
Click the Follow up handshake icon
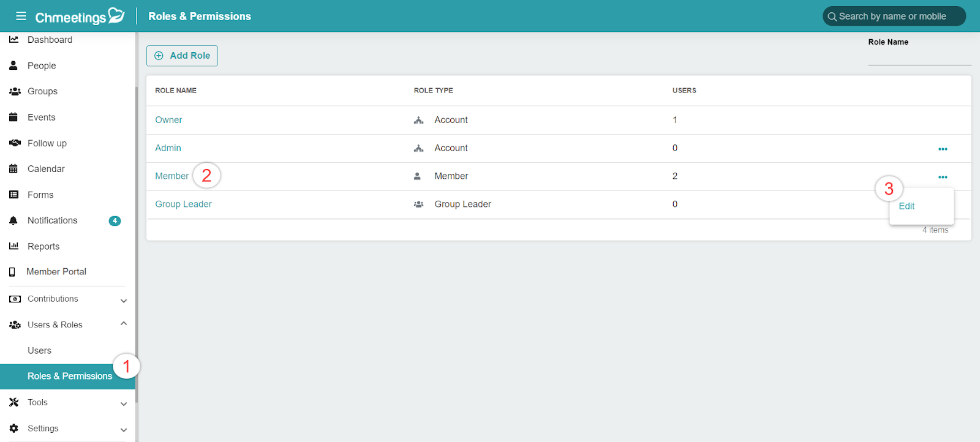click(x=15, y=143)
